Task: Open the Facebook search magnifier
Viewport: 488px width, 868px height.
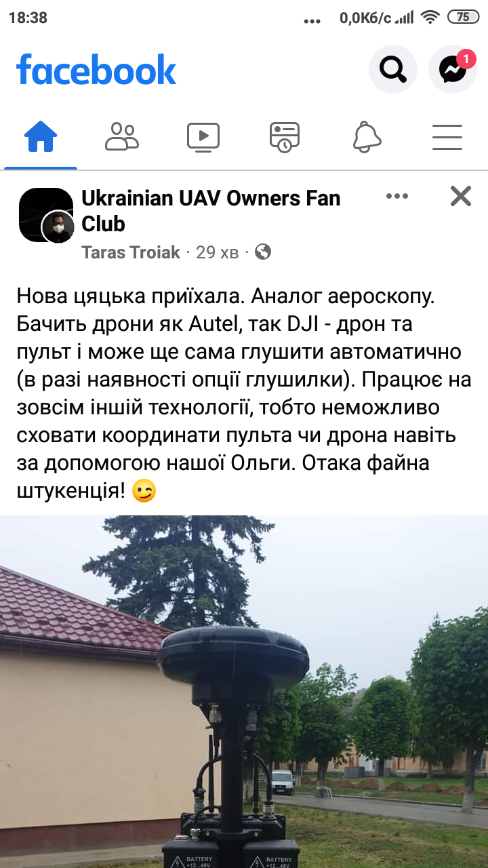Action: click(393, 68)
